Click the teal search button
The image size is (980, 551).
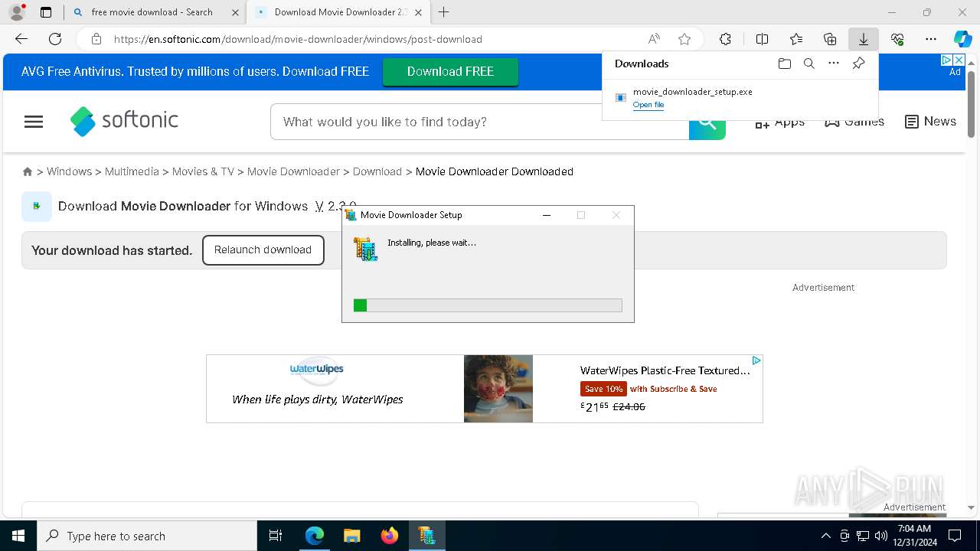(x=707, y=122)
